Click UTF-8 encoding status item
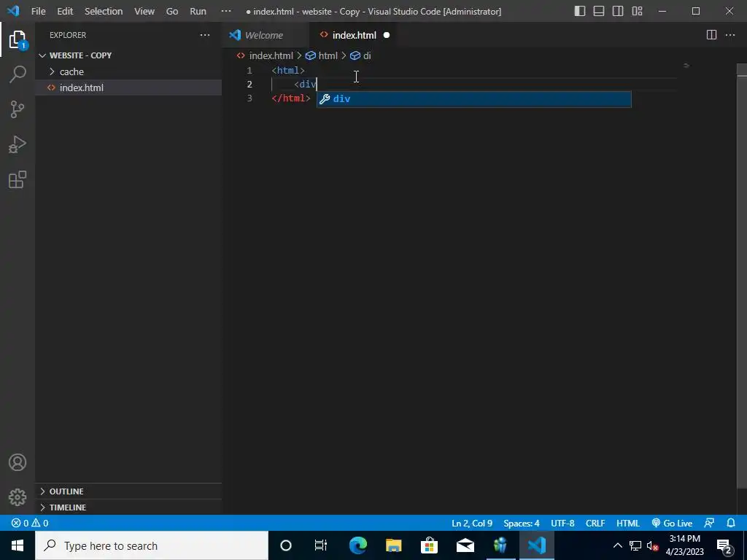Viewport: 747px width, 560px height. [x=562, y=523]
